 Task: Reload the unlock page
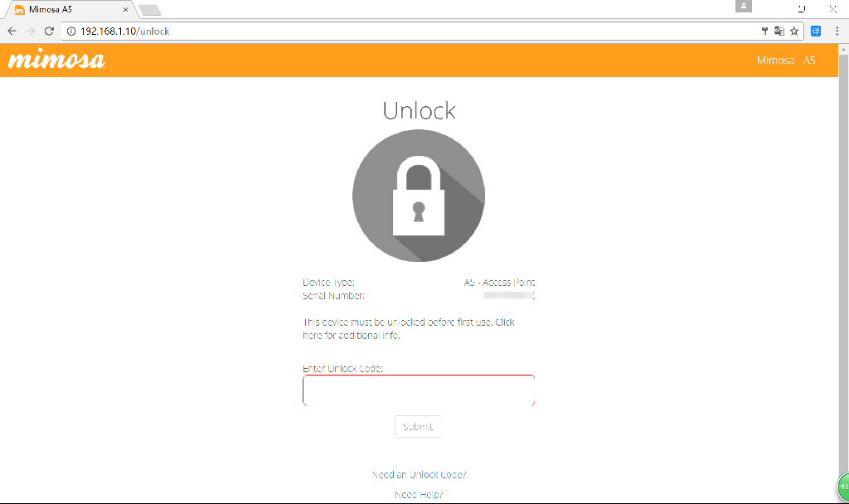point(49,31)
